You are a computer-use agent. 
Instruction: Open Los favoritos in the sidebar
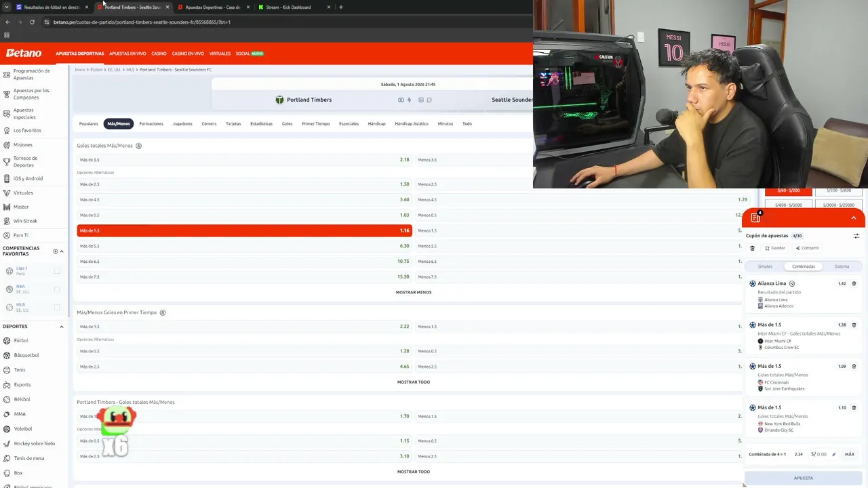(27, 130)
